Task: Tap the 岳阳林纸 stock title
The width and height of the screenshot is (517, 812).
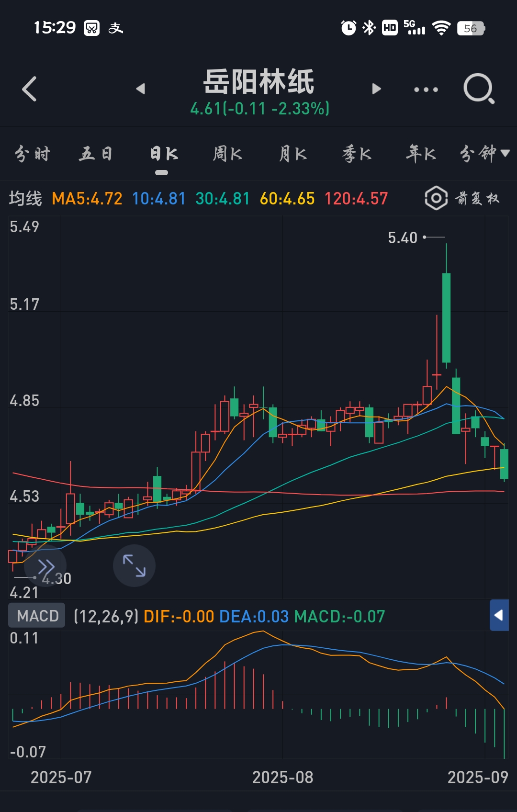Action: (x=259, y=82)
